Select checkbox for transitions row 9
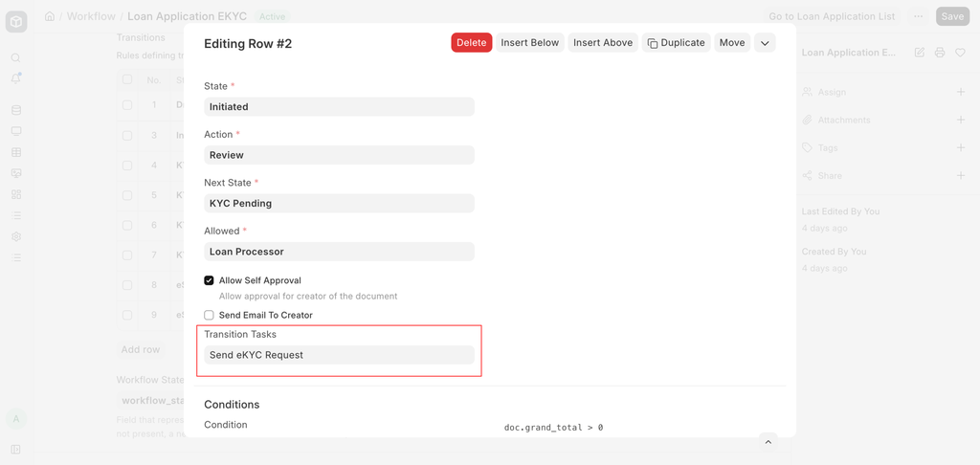Image resolution: width=980 pixels, height=465 pixels. [127, 315]
